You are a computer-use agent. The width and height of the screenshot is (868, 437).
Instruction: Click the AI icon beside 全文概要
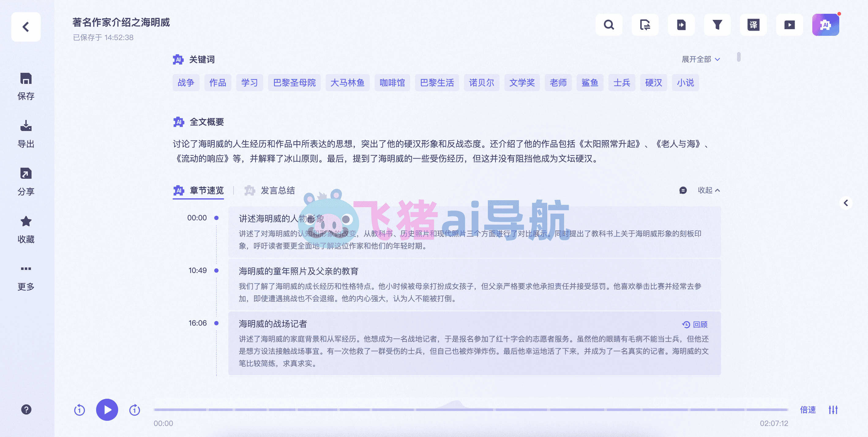(x=178, y=122)
